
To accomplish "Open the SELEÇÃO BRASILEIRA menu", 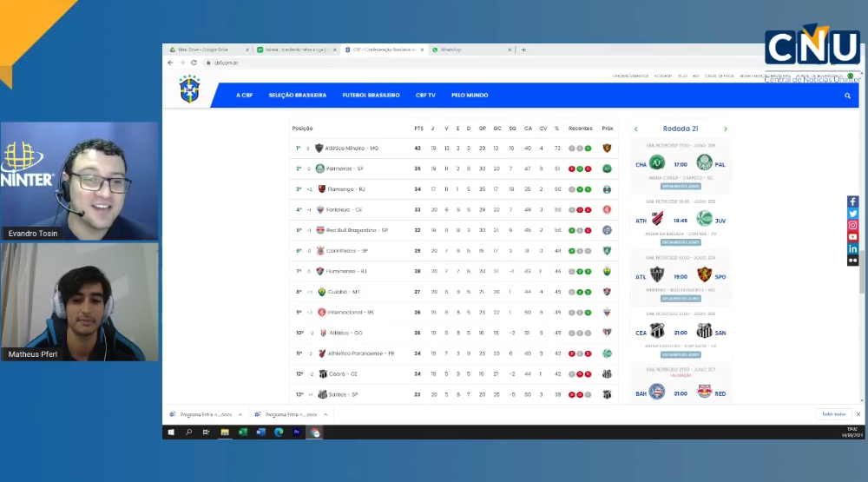I will (297, 96).
